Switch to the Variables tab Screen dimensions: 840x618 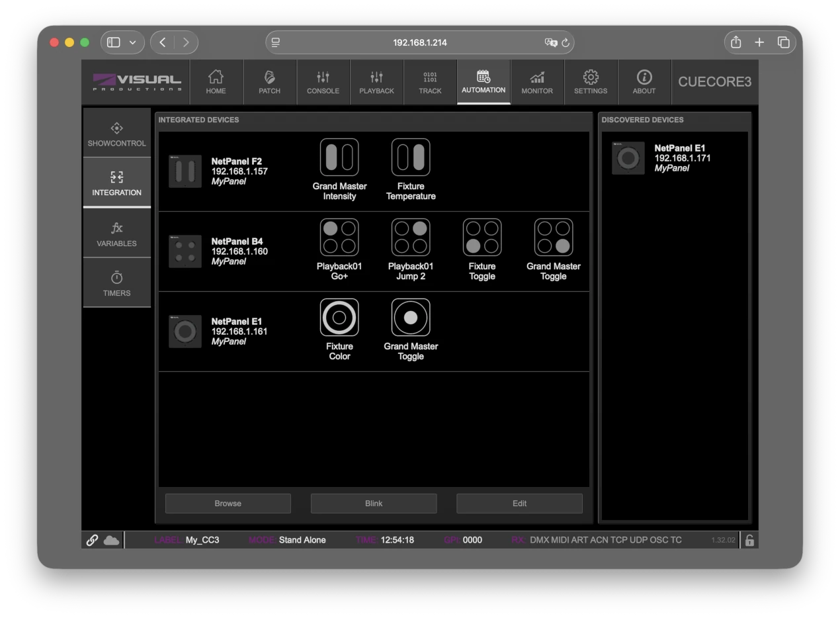[x=117, y=234]
